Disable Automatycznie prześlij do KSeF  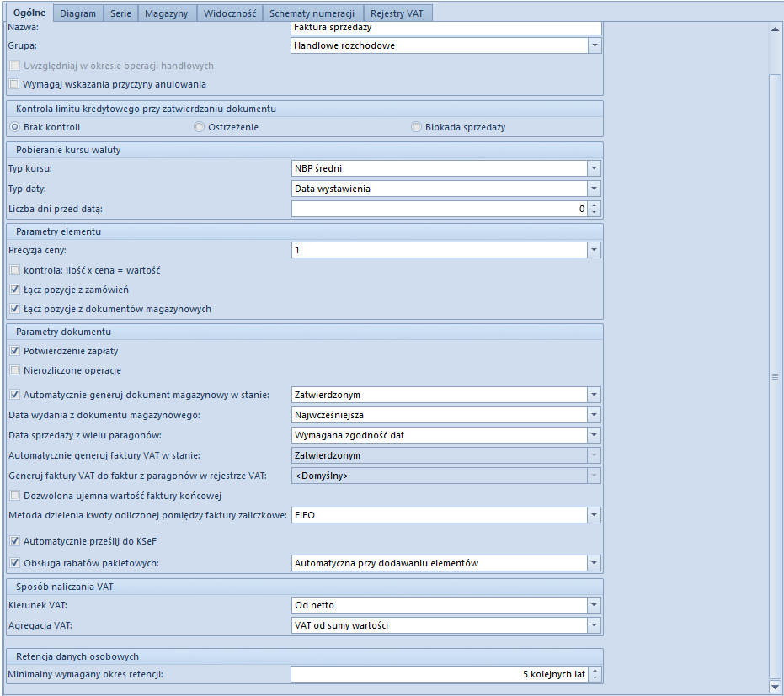click(13, 541)
